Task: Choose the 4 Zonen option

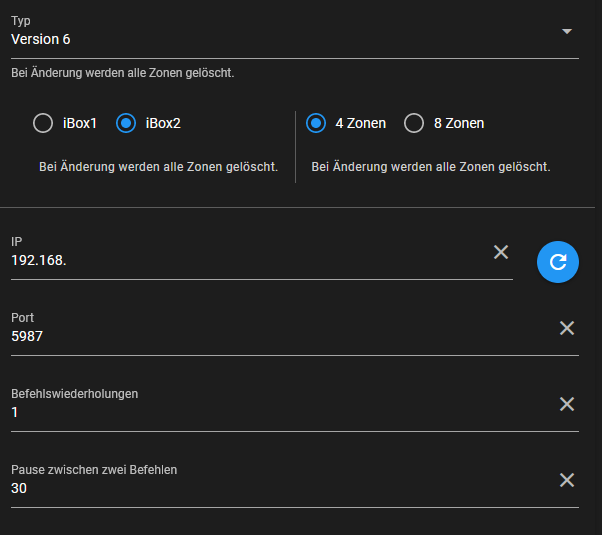Action: [316, 123]
